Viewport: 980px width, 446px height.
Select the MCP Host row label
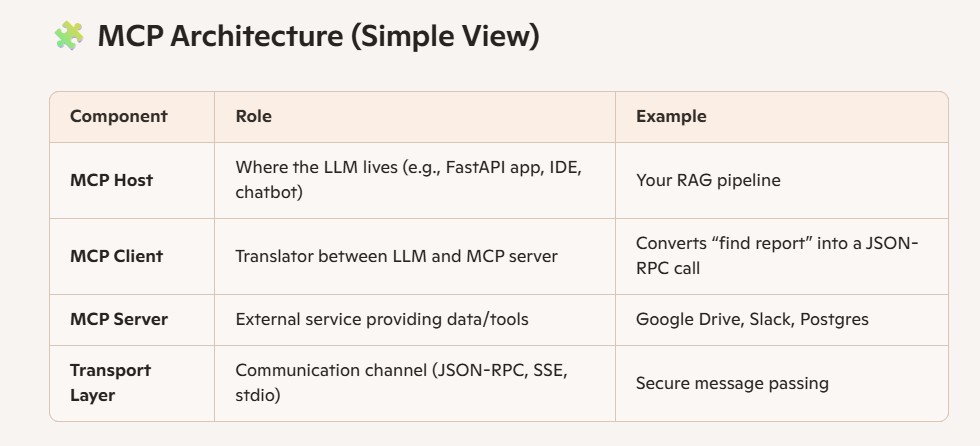point(111,180)
